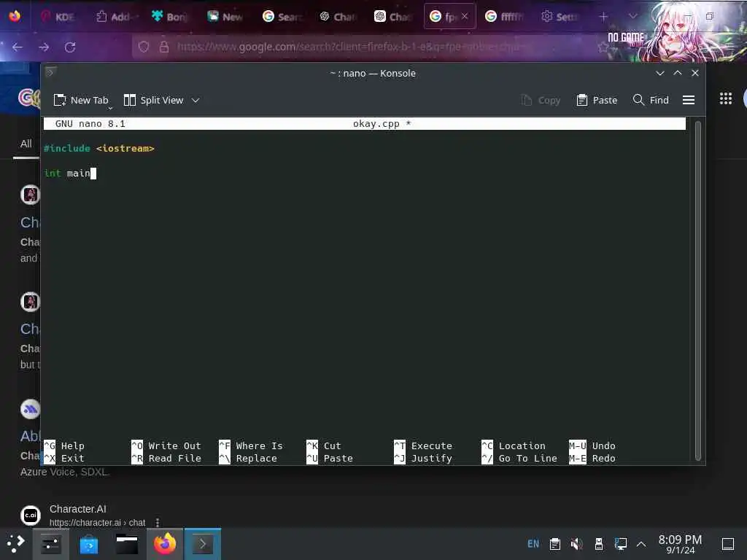The height and width of the screenshot is (560, 747).
Task: Open the Character.AI search result
Action: pos(77,509)
